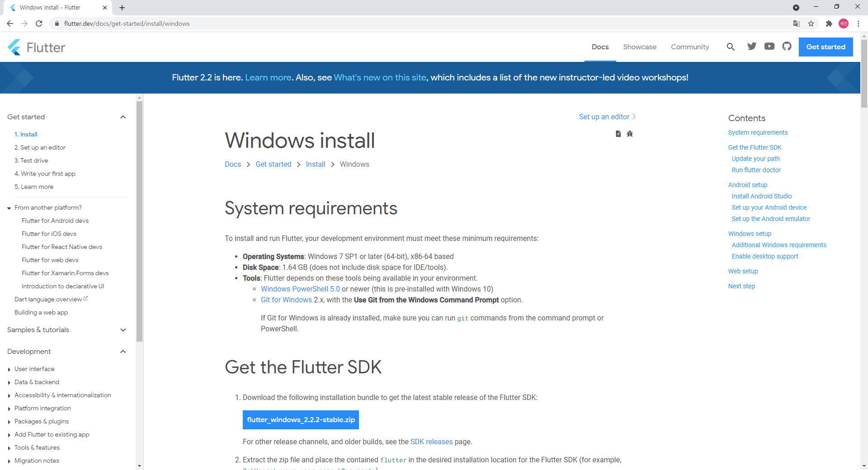Viewport: 868px width, 470px height.
Task: Open Windows PowerShell 5.0 link
Action: point(300,289)
